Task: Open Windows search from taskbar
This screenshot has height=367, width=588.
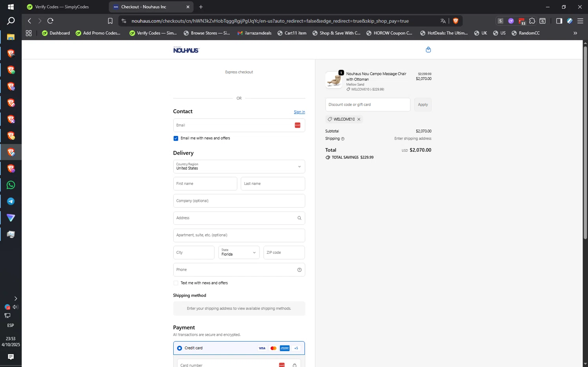Action: click(11, 21)
